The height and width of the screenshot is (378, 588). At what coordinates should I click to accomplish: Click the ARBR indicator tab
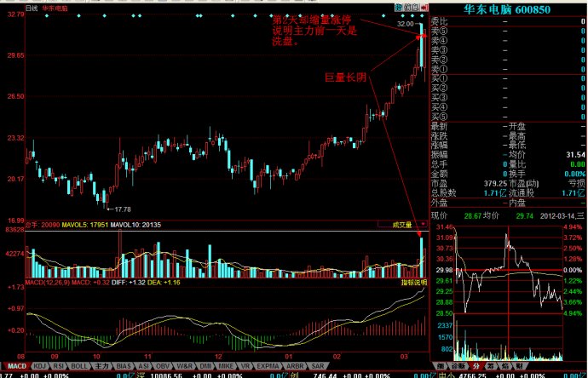[294, 366]
